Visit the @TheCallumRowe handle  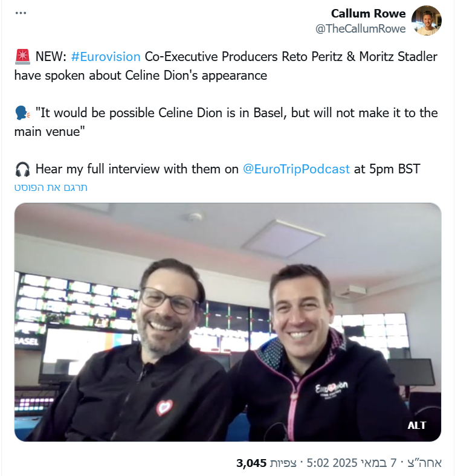(x=360, y=29)
